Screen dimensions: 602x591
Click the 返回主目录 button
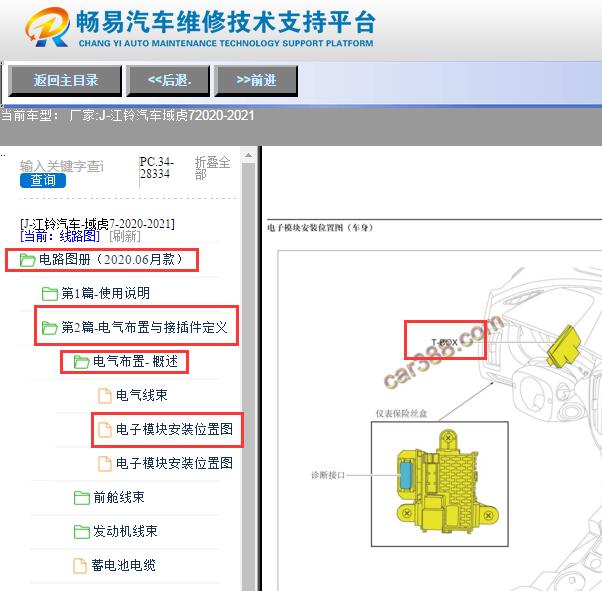click(x=65, y=81)
